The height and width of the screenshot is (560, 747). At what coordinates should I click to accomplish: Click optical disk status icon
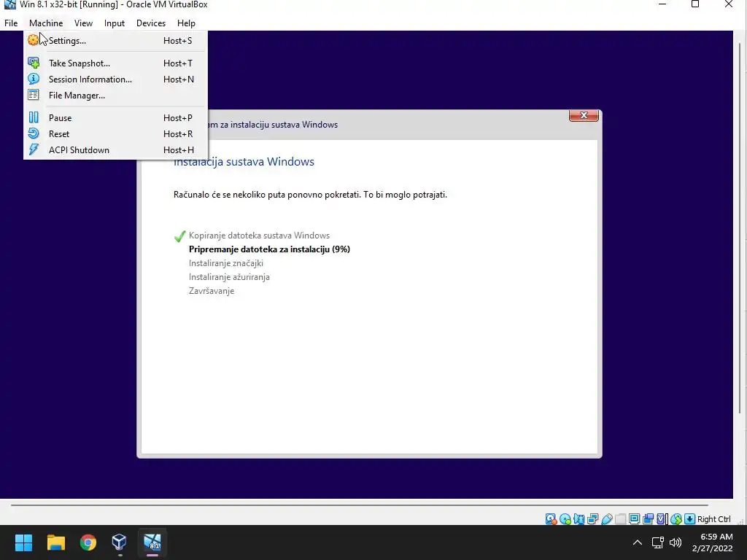tap(565, 519)
